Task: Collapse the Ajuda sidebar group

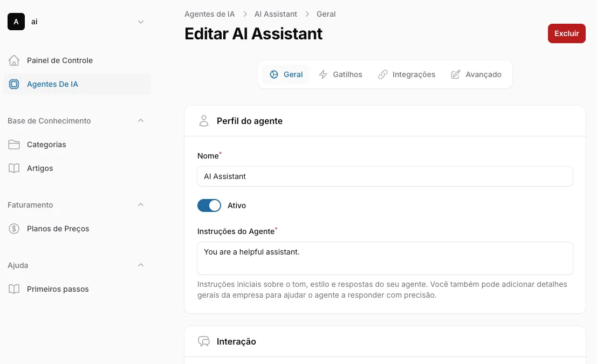Action: pos(141,265)
